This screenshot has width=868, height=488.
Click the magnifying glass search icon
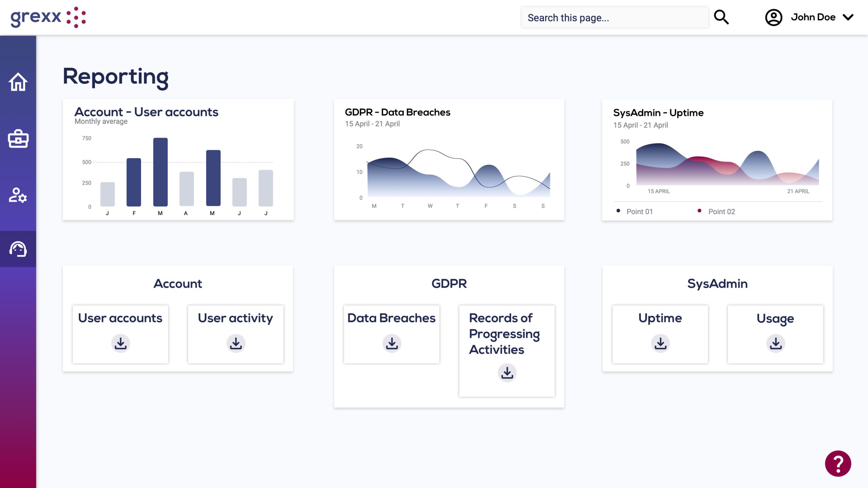(x=721, y=17)
